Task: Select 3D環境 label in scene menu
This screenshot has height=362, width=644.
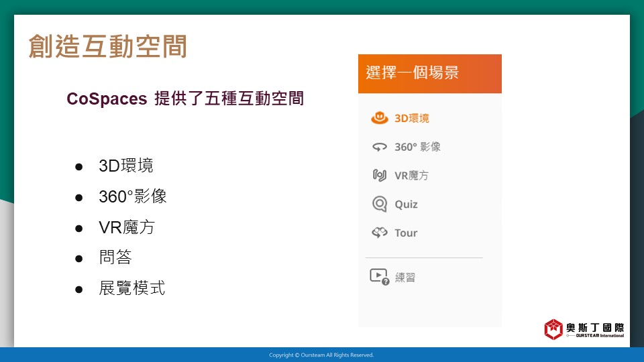Action: point(411,118)
